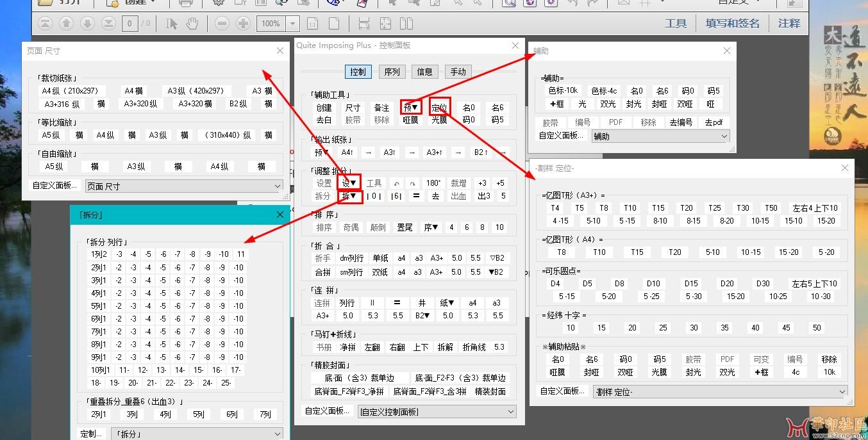Click 50 in 经纬 十字 section
Viewport: 868px width, 440px height.
click(817, 327)
